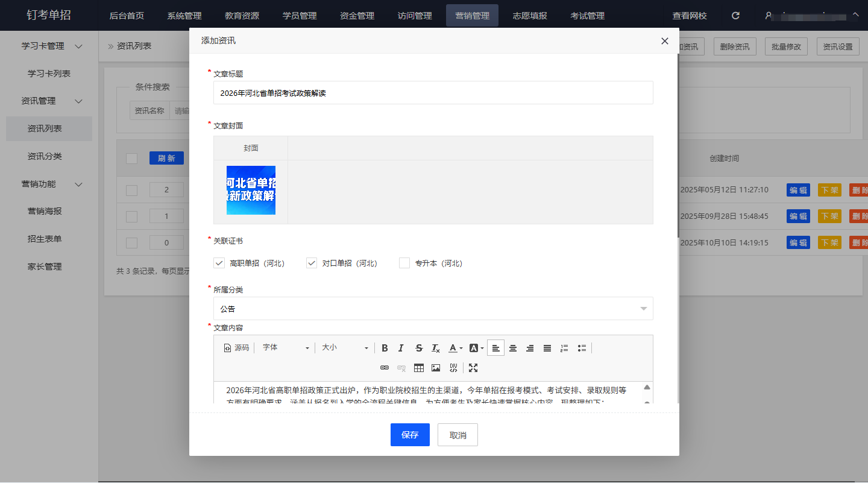This screenshot has width=868, height=483.
Task: Switch to 考试管理 in the navigation bar
Action: click(x=587, y=16)
